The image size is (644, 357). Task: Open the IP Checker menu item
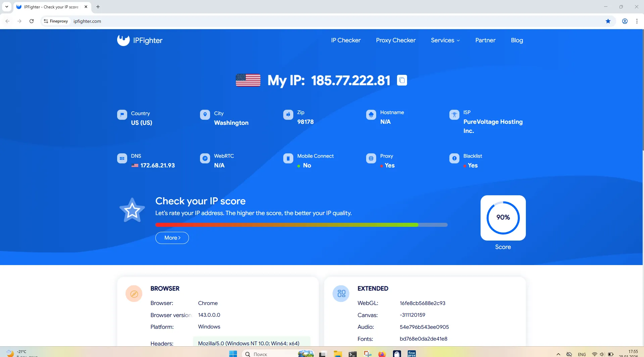pos(346,40)
